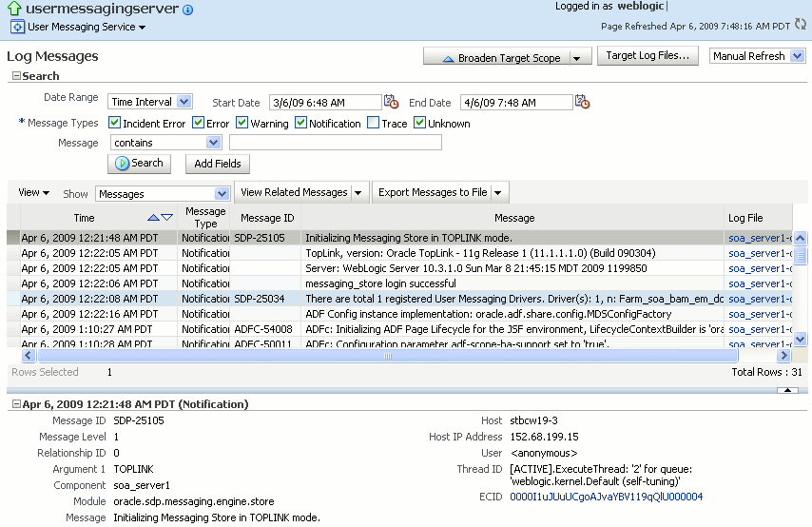Screen dimensions: 812x527
Task: Open the ECID link in details
Action: [606, 497]
